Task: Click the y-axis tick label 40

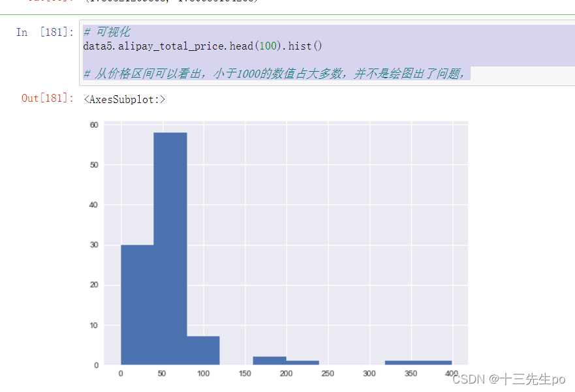Action: point(94,205)
